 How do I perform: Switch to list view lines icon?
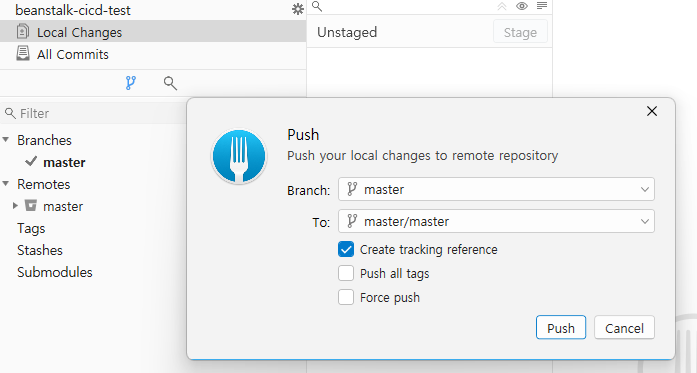click(x=542, y=6)
